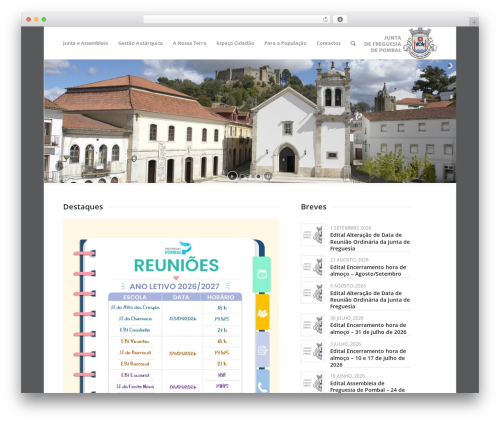
Task: Open Edital Encerramento almoço Agosto/Setembro link
Action: pos(368,271)
